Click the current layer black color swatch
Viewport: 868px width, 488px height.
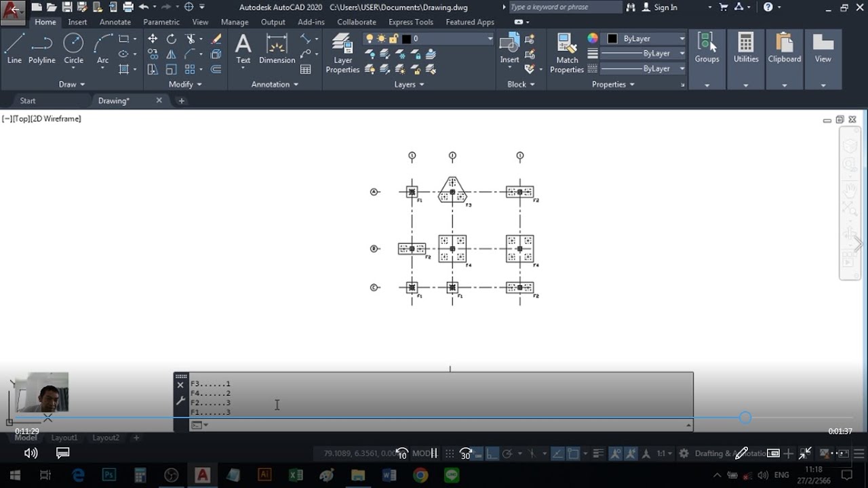coord(406,39)
